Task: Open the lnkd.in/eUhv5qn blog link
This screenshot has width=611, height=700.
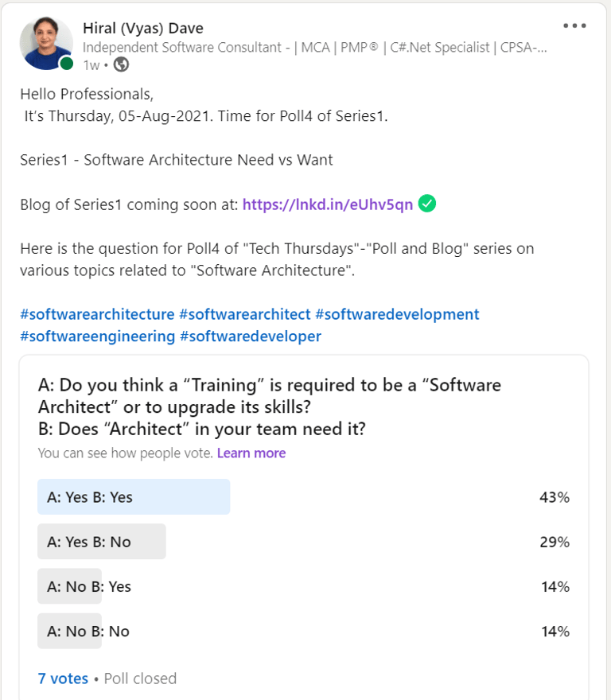Action: pyautogui.click(x=328, y=204)
